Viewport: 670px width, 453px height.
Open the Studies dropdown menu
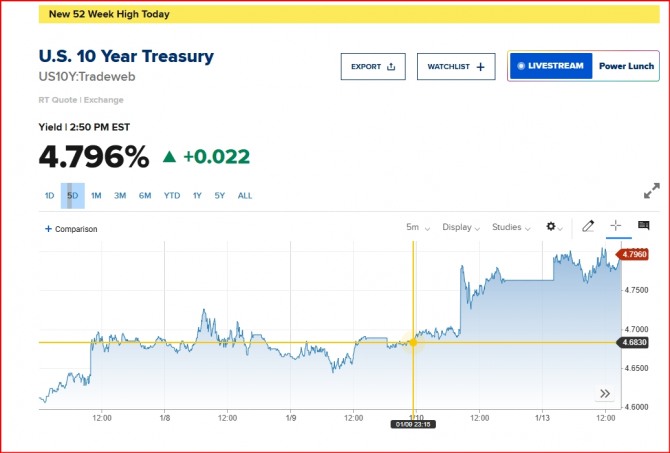coord(511,227)
